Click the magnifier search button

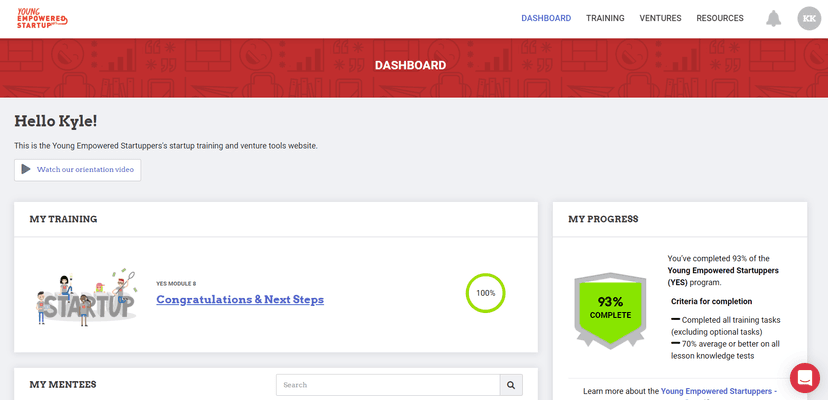click(x=511, y=384)
